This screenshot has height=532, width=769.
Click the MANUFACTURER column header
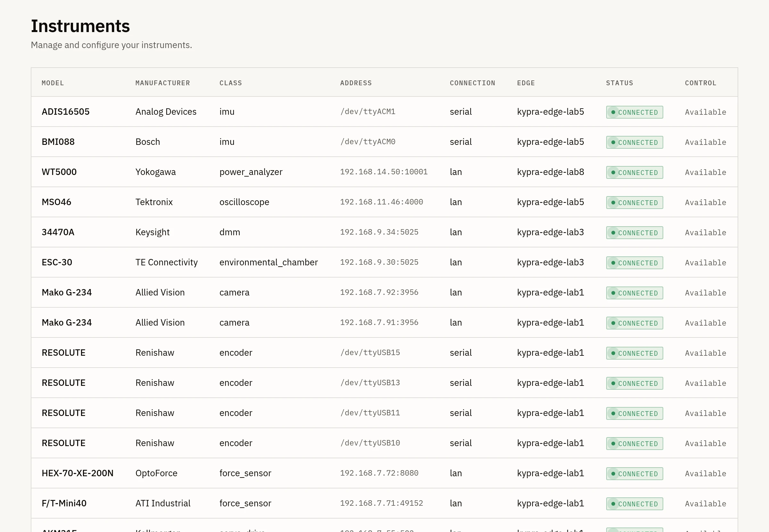[162, 83]
